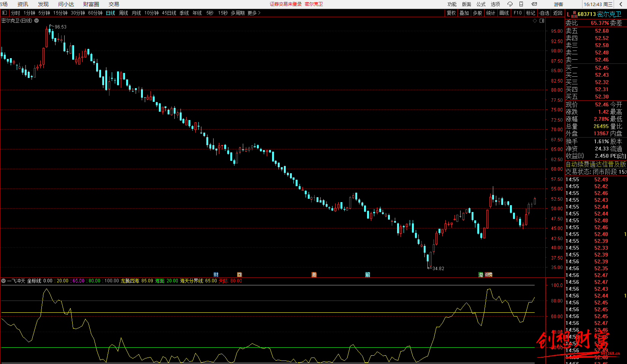Open 多周期 multi-period view

[237, 13]
